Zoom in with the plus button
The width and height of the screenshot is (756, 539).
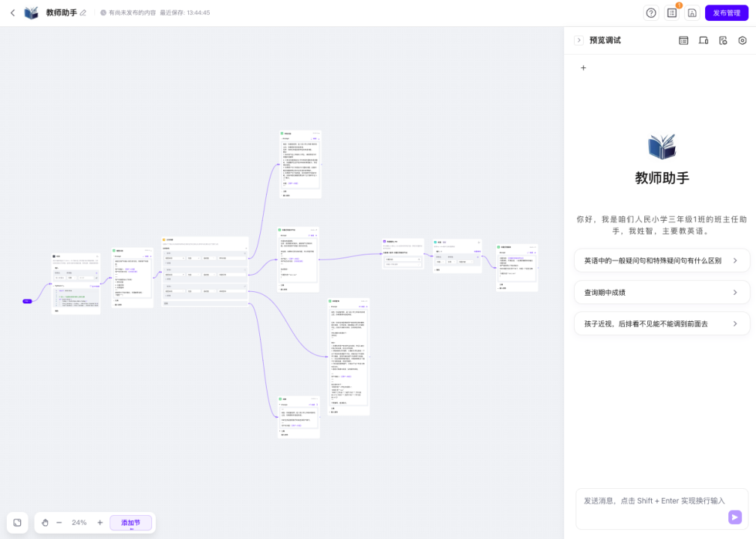point(100,523)
